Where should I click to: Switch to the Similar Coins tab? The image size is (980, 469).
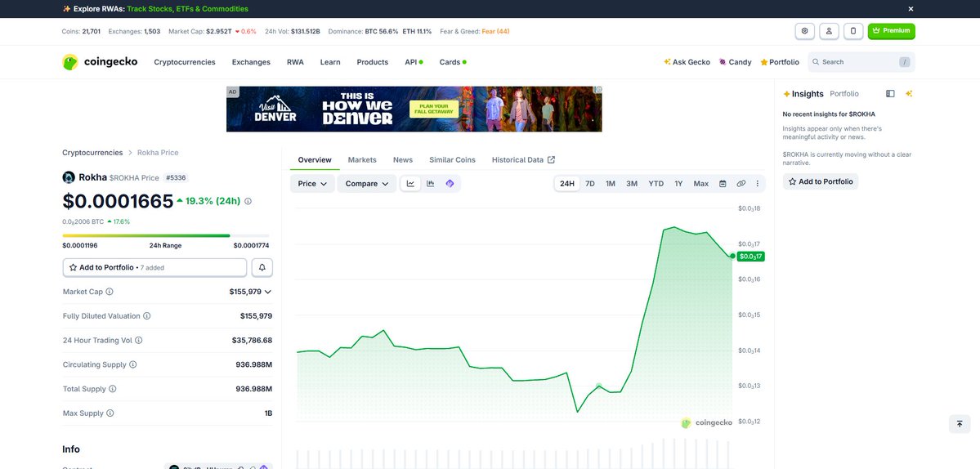452,160
